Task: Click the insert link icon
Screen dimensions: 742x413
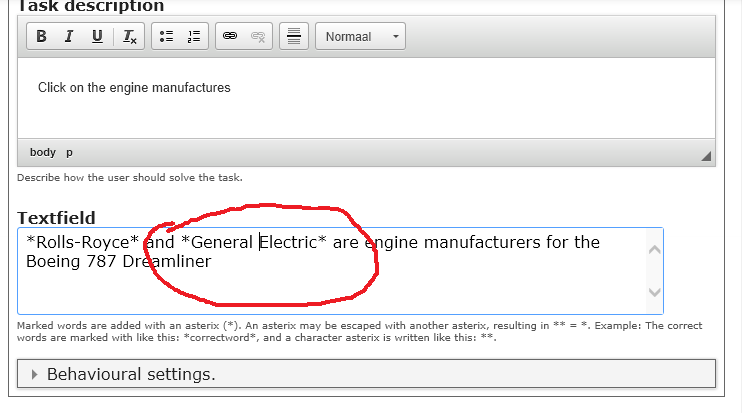Action: 230,36
